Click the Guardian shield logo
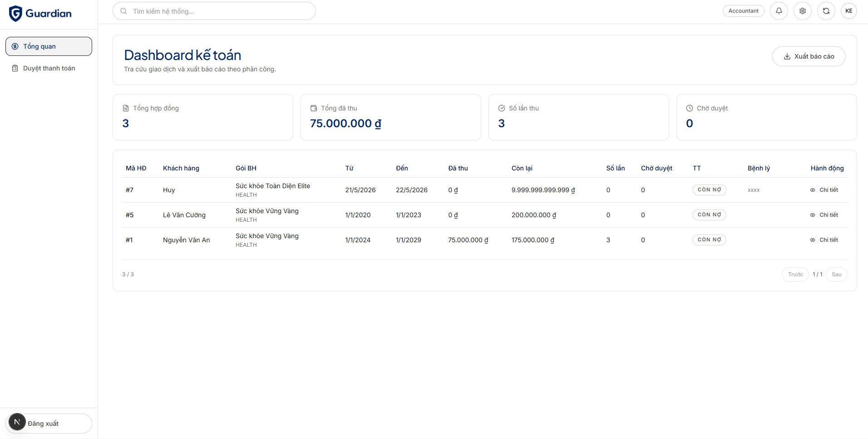868x439 pixels. (15, 14)
